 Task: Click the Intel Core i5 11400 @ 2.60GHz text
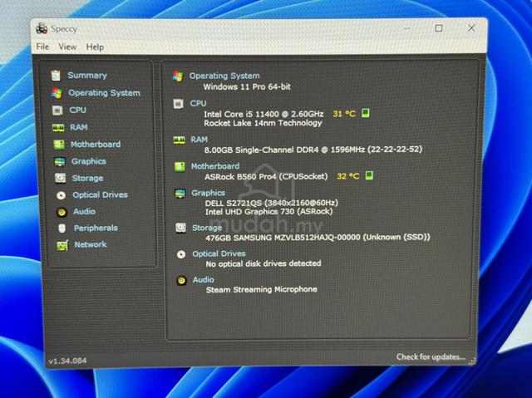[x=264, y=114]
